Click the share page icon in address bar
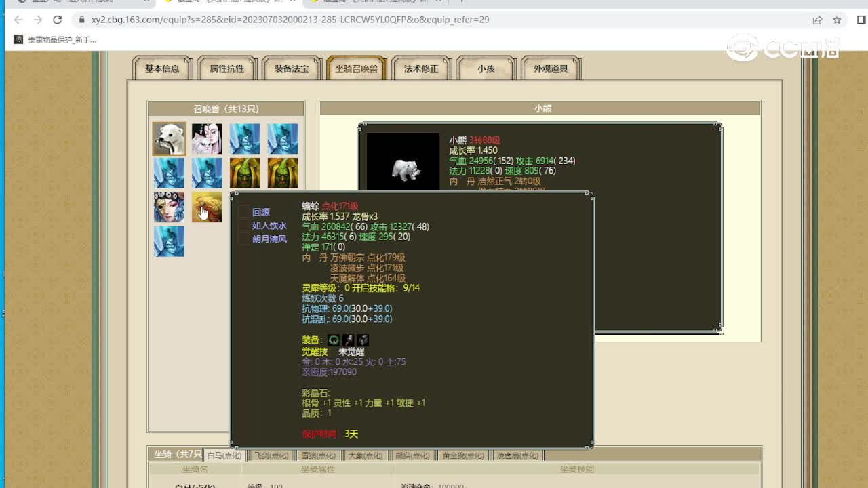The width and height of the screenshot is (868, 488). point(818,20)
